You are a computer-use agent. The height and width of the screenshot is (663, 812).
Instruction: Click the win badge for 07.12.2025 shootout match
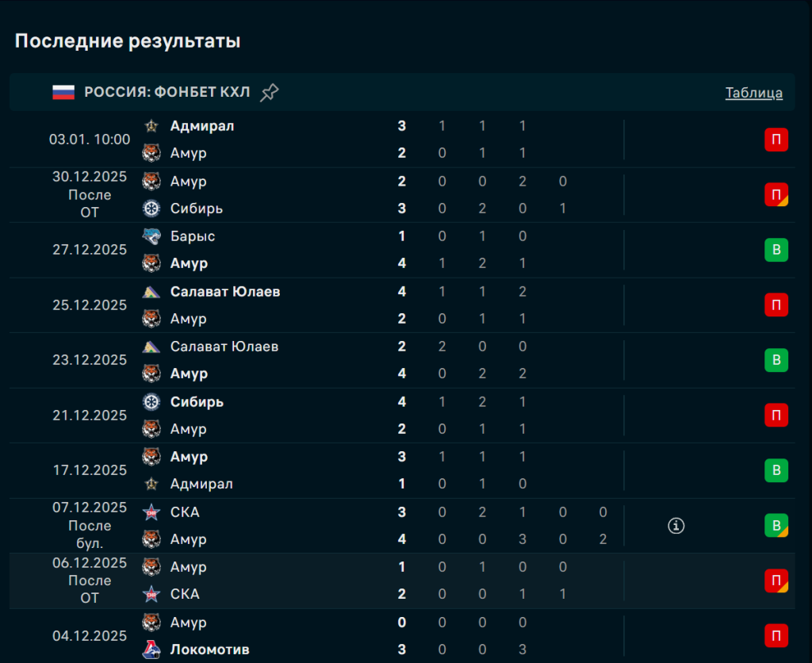[776, 525]
